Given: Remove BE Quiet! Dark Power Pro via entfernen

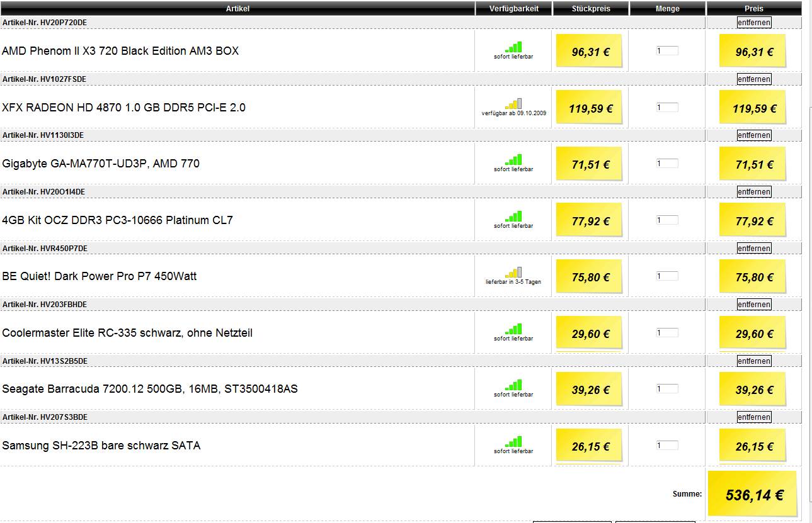Looking at the screenshot, I should coord(754,249).
